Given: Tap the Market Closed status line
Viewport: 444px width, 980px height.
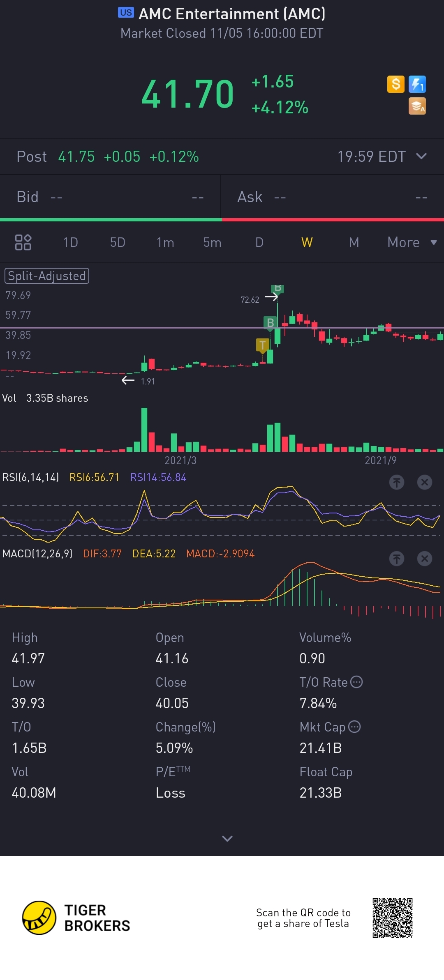Looking at the screenshot, I should pos(222,33).
